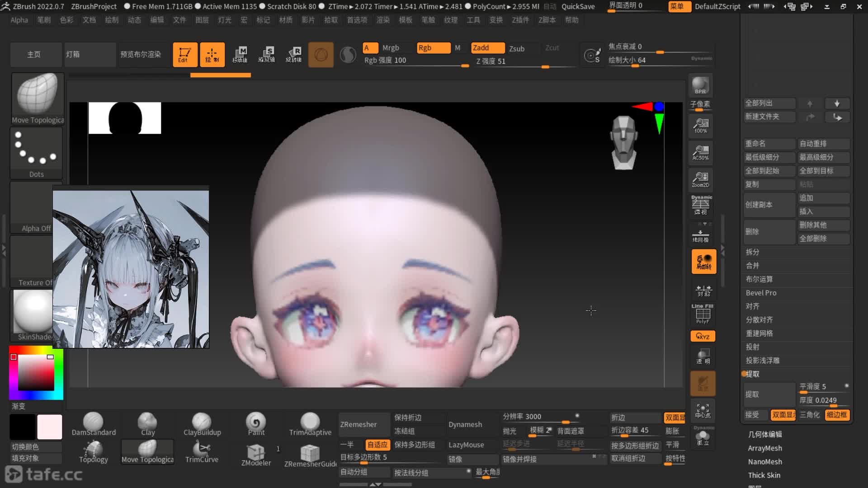Image resolution: width=868 pixels, height=488 pixels.
Task: Toggle Rgb color mode
Action: (433, 48)
